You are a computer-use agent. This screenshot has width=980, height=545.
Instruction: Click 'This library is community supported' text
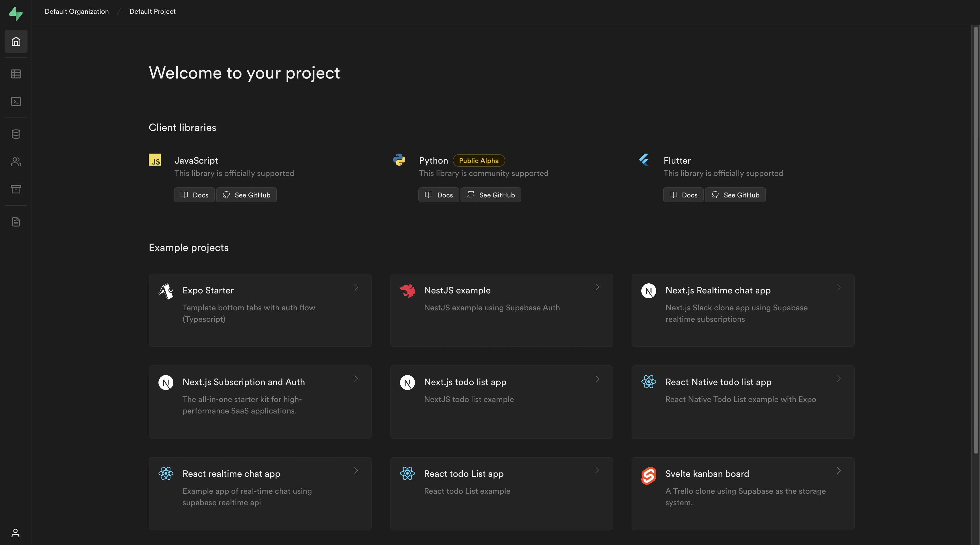[483, 173]
